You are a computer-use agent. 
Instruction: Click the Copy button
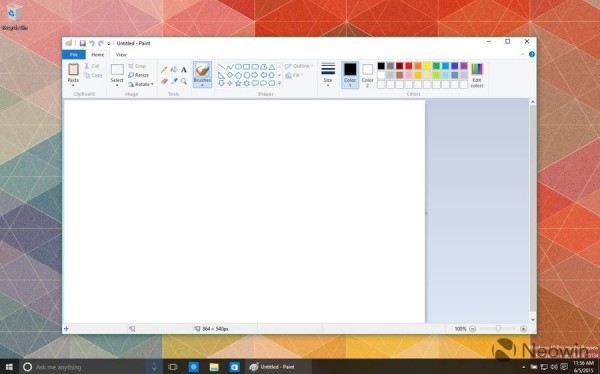93,75
